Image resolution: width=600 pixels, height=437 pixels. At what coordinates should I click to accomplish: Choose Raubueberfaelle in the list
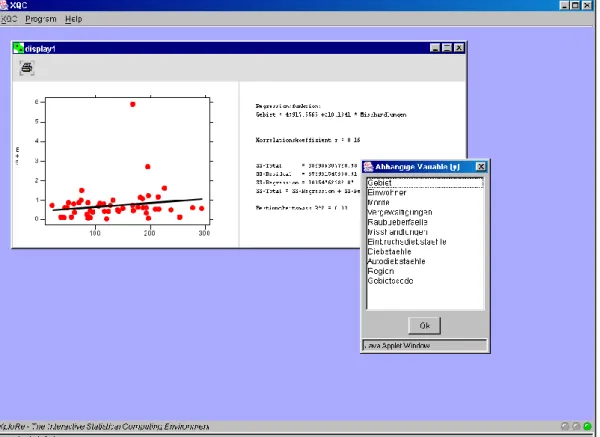[x=425, y=222]
